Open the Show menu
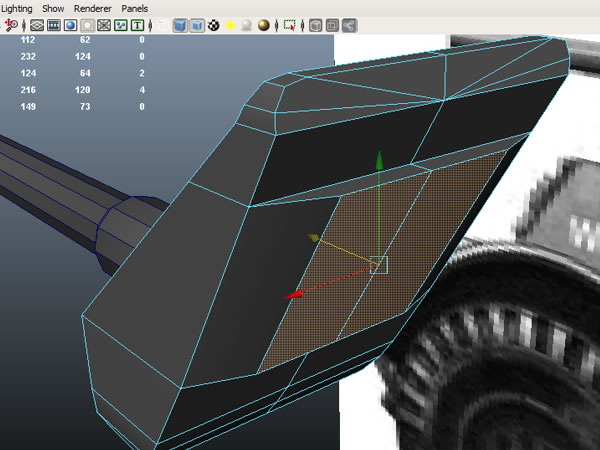This screenshot has width=600, height=450. [53, 8]
